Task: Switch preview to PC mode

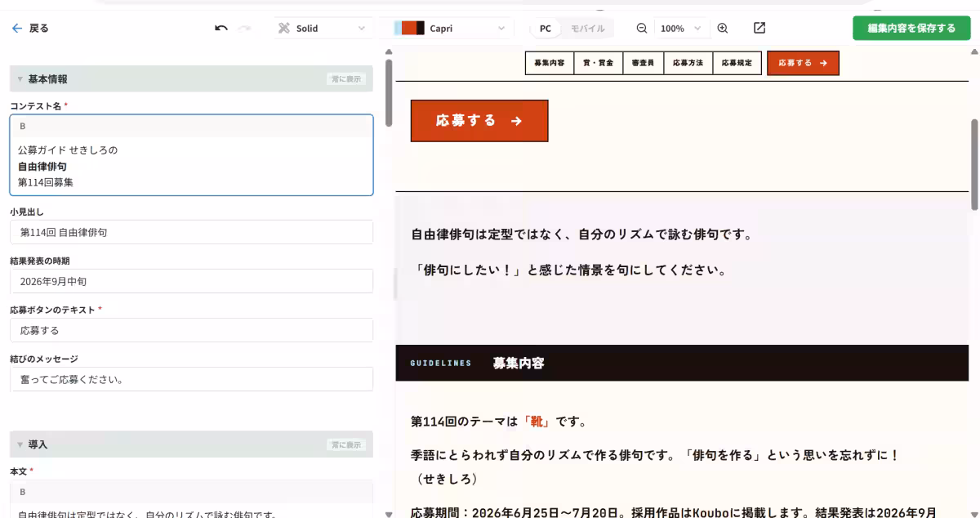Action: (x=546, y=28)
